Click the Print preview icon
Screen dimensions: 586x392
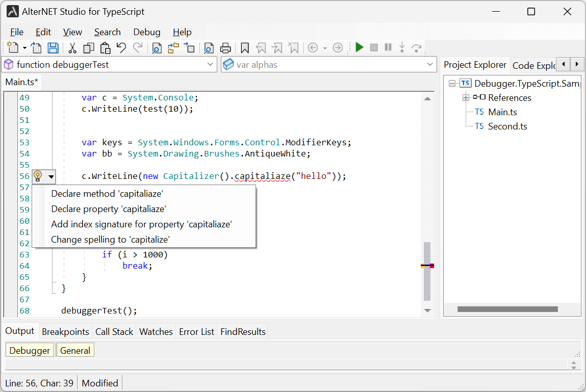click(x=209, y=48)
